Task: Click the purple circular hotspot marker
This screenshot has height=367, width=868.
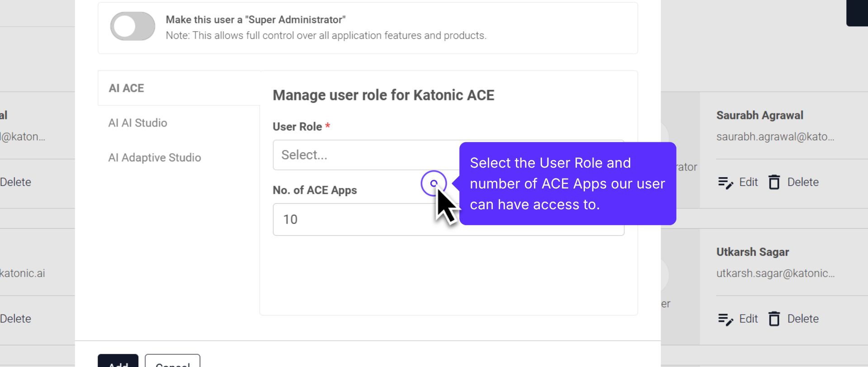Action: pos(434,183)
